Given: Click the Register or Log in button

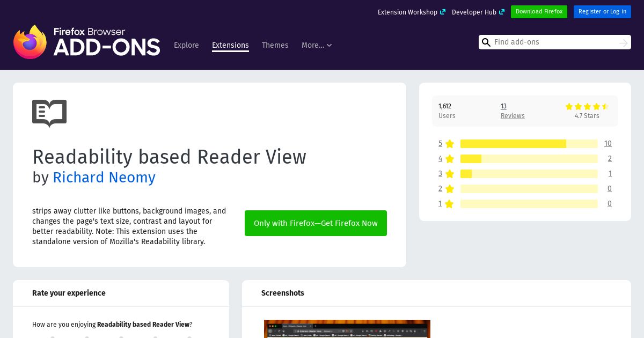Looking at the screenshot, I should pos(602,12).
